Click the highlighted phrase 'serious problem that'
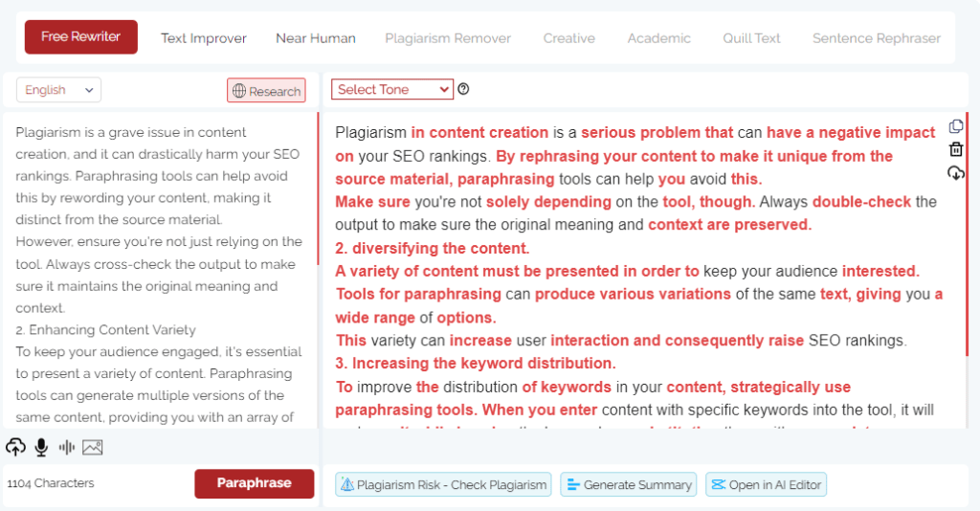The height and width of the screenshot is (511, 980). 657,132
